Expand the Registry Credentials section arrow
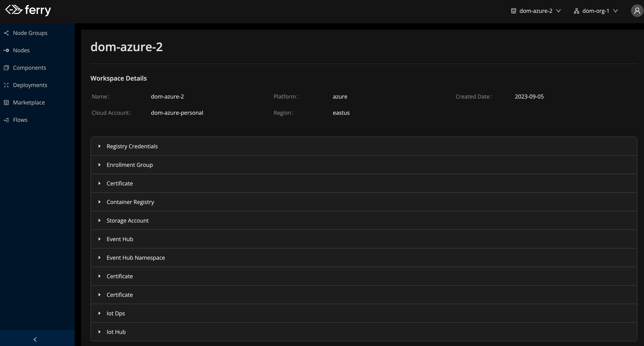The width and height of the screenshot is (644, 346). click(100, 146)
